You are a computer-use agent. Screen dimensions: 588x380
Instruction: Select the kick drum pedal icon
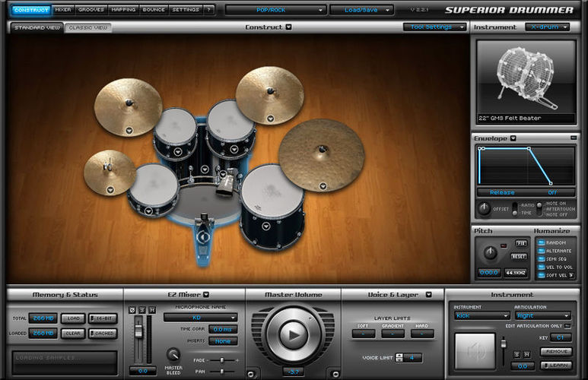point(204,237)
